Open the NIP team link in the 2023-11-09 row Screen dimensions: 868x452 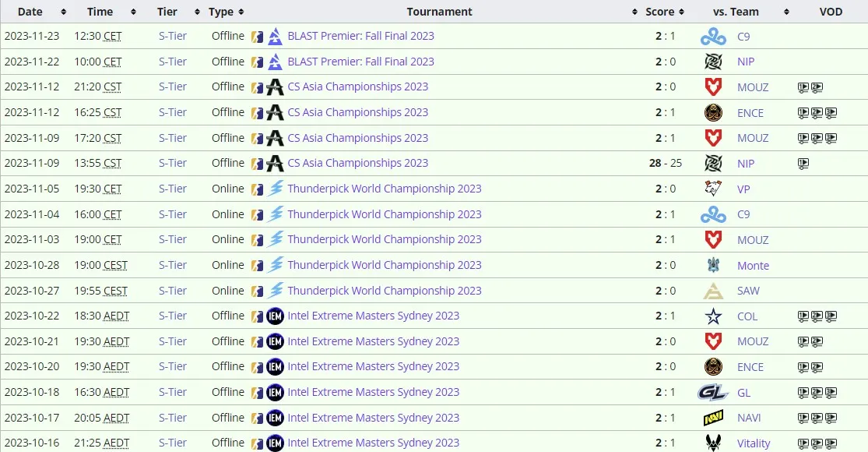click(746, 164)
